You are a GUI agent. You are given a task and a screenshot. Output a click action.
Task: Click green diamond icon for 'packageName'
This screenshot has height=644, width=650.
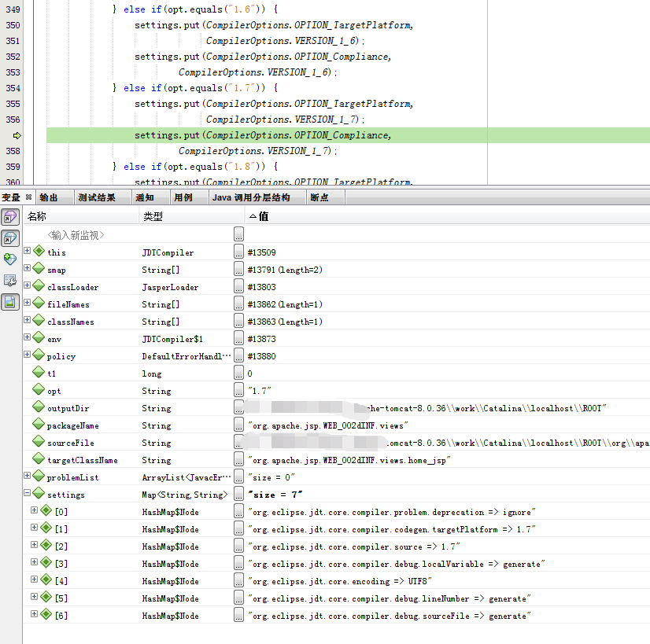click(x=39, y=424)
